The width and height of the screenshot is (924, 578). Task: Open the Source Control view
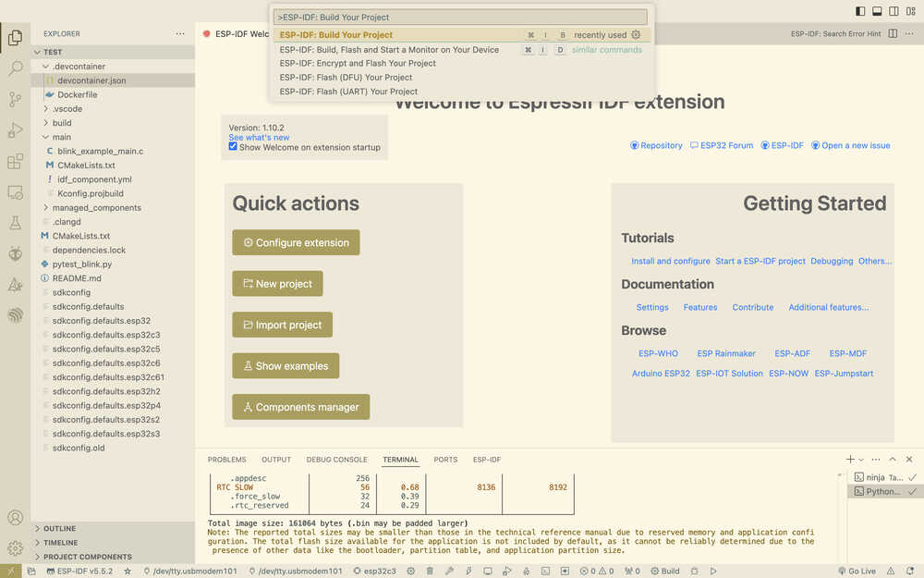point(15,99)
